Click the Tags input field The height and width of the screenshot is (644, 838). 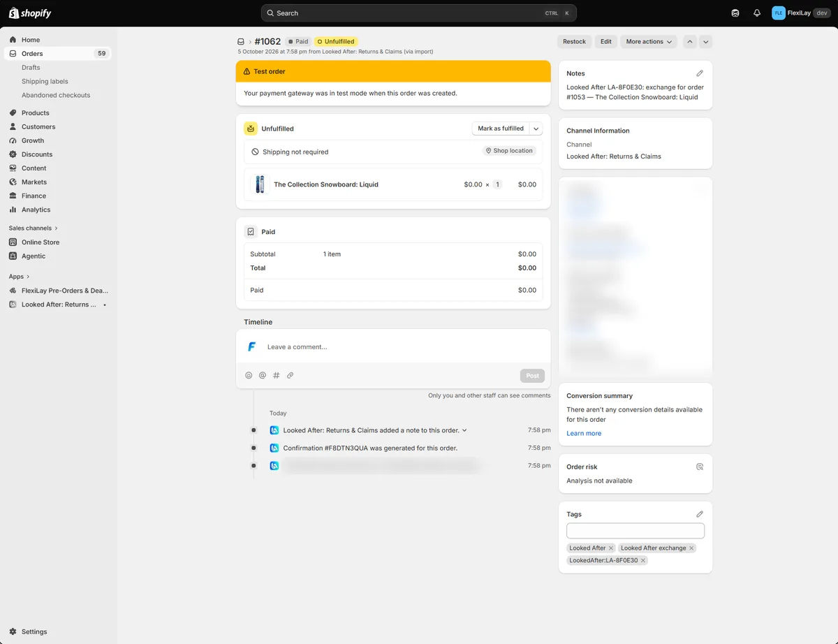(635, 531)
